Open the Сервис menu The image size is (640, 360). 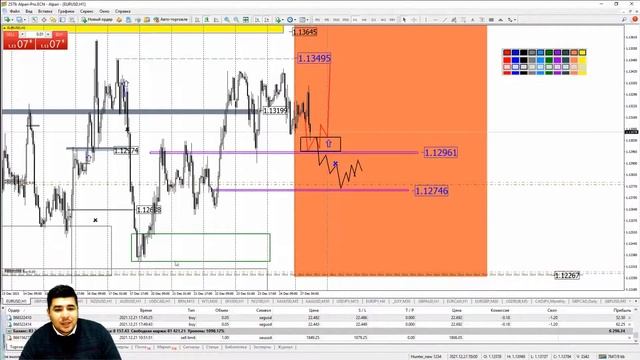(87, 11)
